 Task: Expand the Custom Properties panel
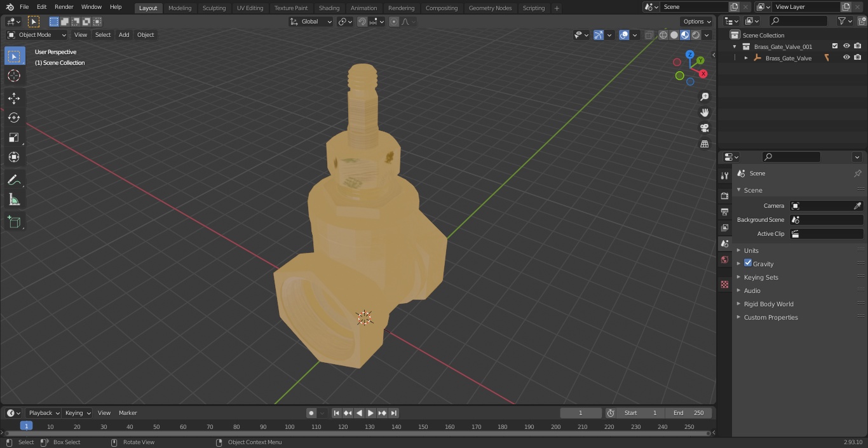pos(771,317)
